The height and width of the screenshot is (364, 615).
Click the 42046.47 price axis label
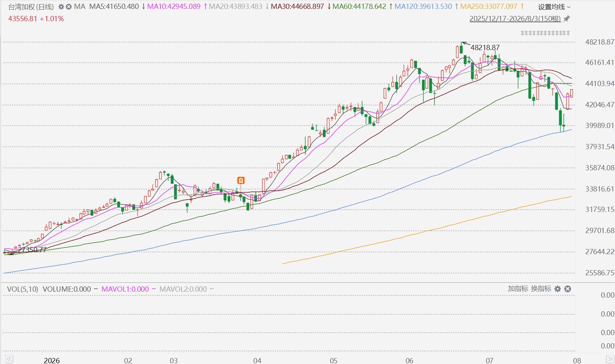pyautogui.click(x=600, y=105)
